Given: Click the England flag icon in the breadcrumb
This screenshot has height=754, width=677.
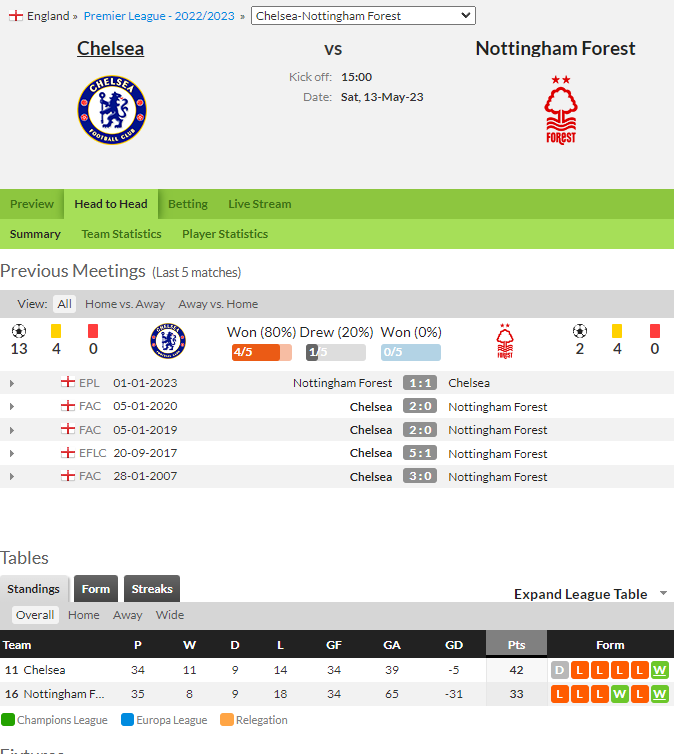Looking at the screenshot, I should pos(16,16).
